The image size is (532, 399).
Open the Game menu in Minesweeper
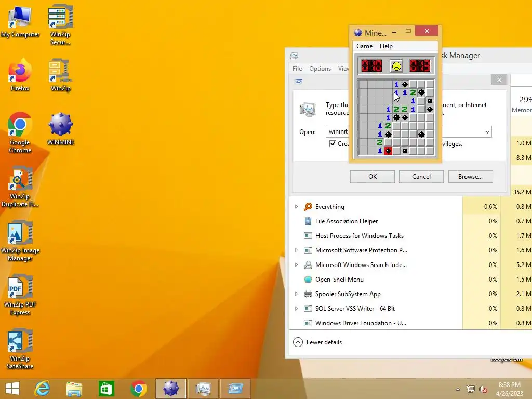(364, 46)
